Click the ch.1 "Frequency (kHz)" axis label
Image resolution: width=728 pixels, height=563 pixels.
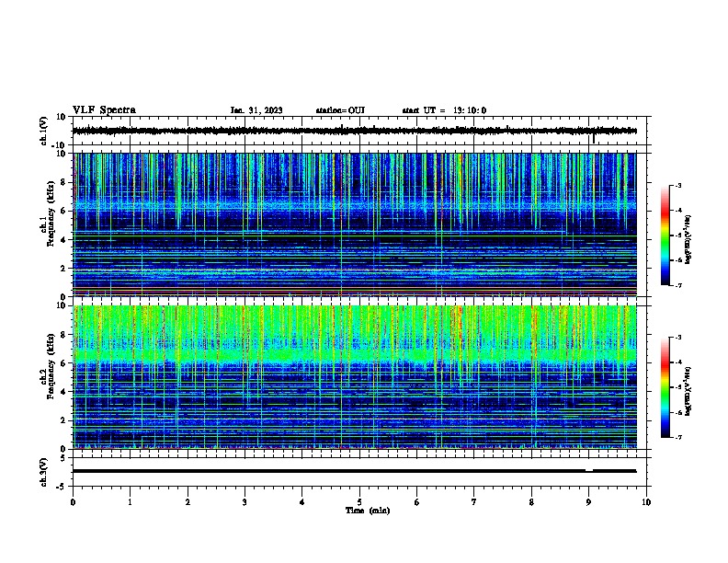click(x=51, y=213)
